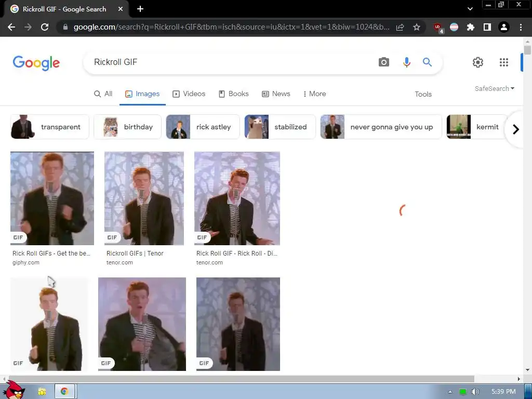Open the Tools filter button
The height and width of the screenshot is (399, 532).
coord(423,95)
